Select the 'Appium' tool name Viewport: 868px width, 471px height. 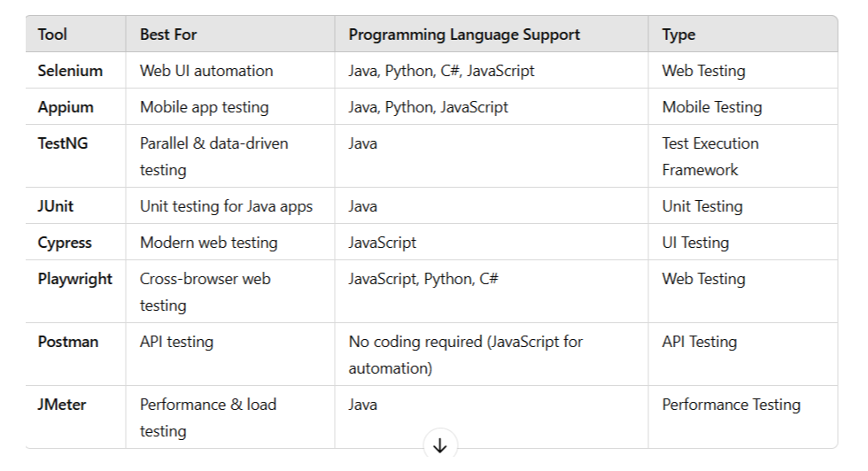point(66,107)
